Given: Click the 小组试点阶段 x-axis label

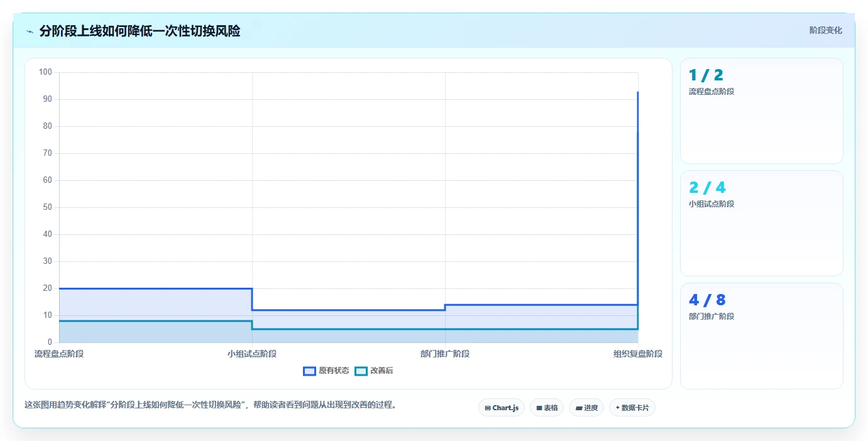Looking at the screenshot, I should point(252,354).
